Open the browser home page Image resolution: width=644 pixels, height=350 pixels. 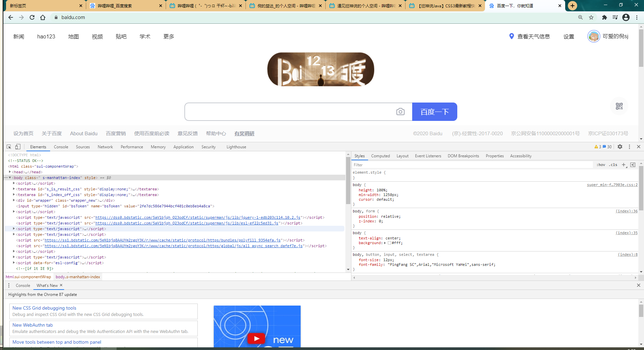(x=43, y=17)
